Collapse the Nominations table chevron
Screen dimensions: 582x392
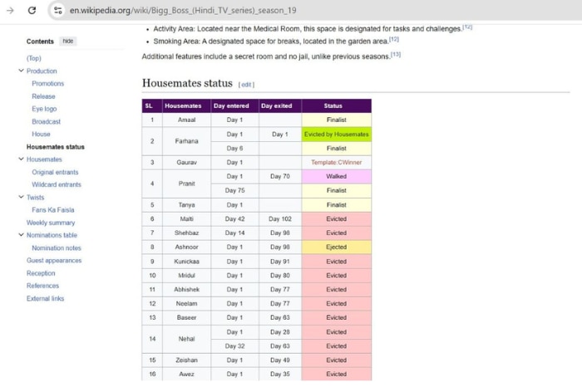(21, 235)
